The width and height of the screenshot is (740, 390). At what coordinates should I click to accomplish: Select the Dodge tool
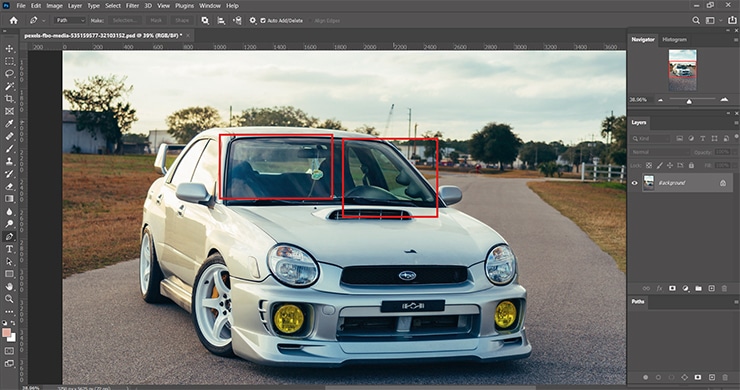(9, 224)
